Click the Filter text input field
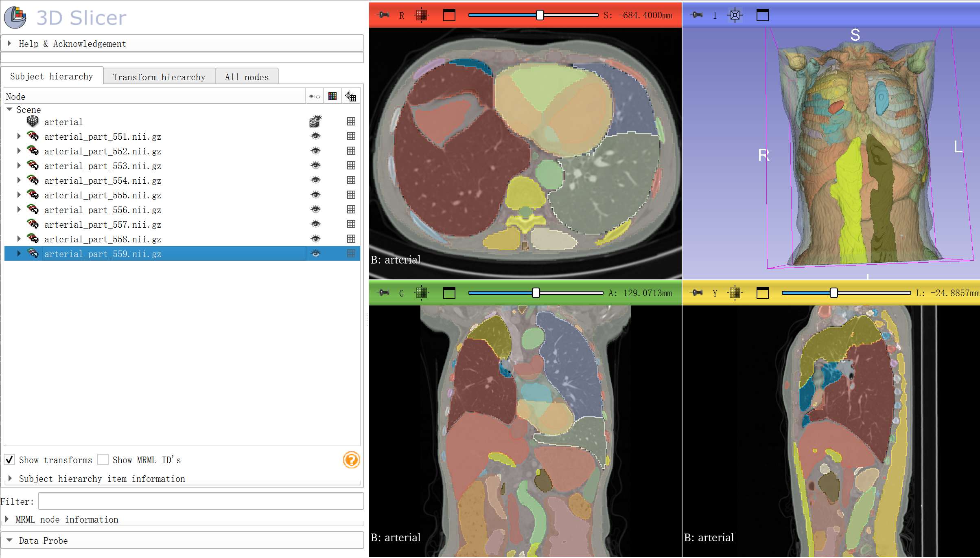Image resolution: width=980 pixels, height=558 pixels. [201, 501]
